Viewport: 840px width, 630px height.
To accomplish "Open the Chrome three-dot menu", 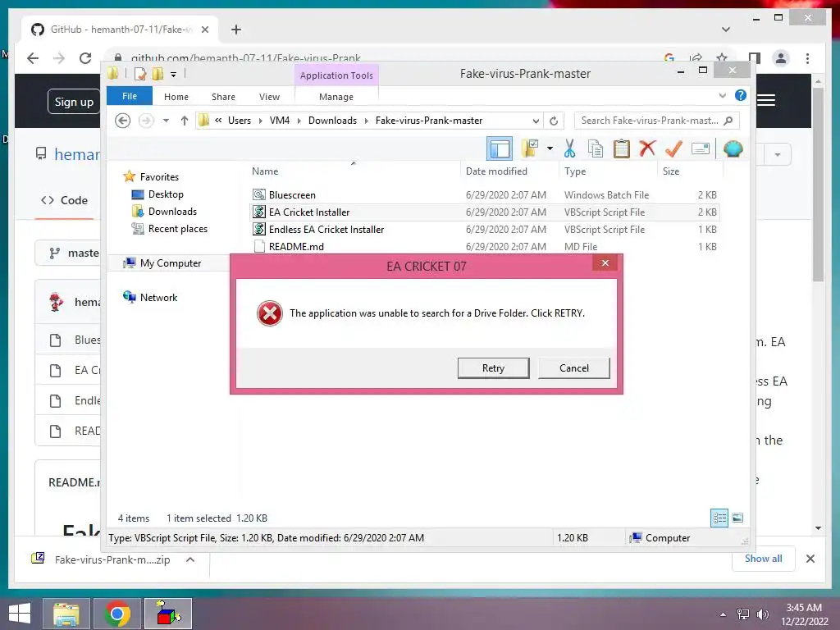I will [807, 58].
